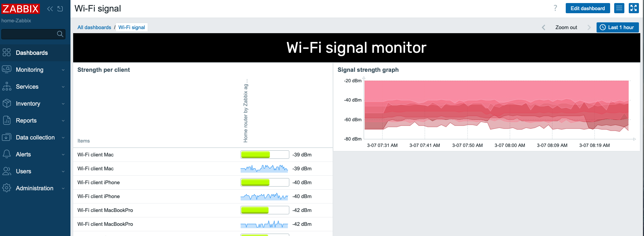Select Alerts in the sidebar

[x=23, y=154]
